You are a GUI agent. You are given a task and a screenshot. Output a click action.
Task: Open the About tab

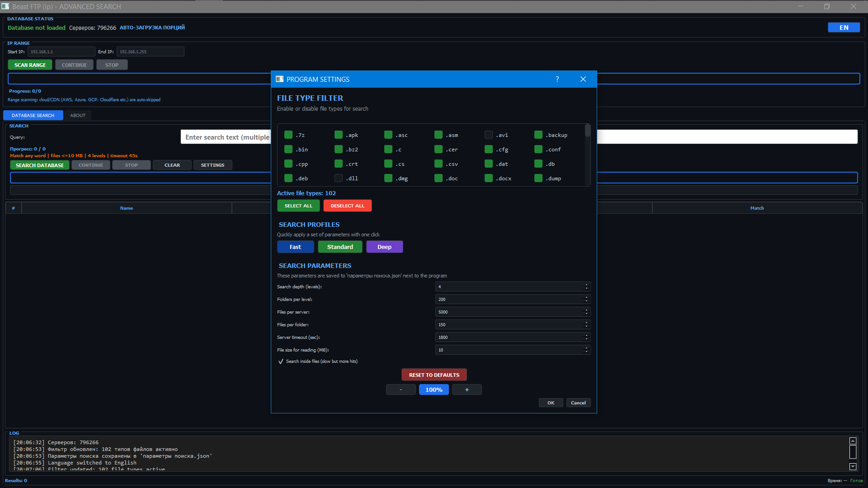point(78,115)
